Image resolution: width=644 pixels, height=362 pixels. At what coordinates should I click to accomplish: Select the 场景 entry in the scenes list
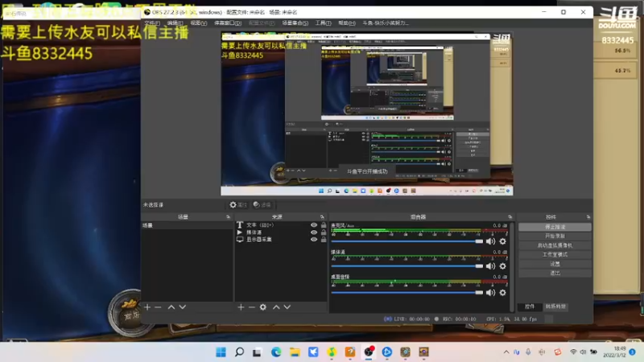tap(187, 225)
